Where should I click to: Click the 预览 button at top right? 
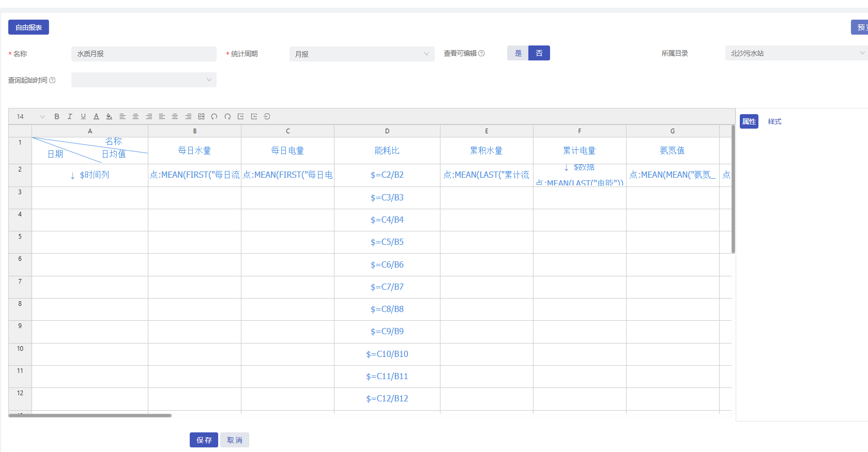point(859,27)
